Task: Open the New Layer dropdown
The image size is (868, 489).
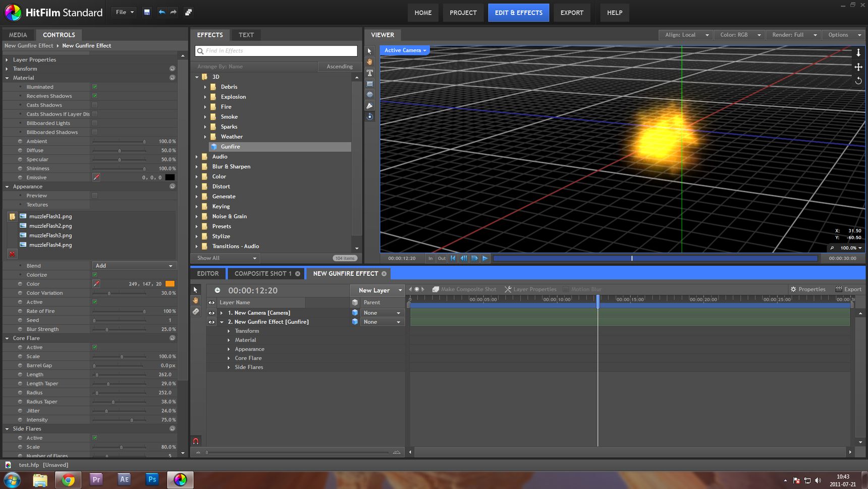Action: (x=377, y=290)
